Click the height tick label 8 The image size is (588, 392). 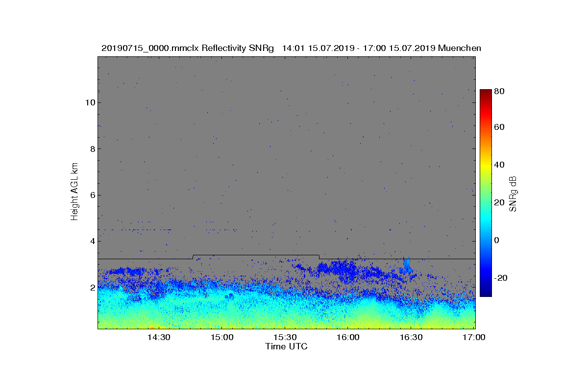point(92,149)
